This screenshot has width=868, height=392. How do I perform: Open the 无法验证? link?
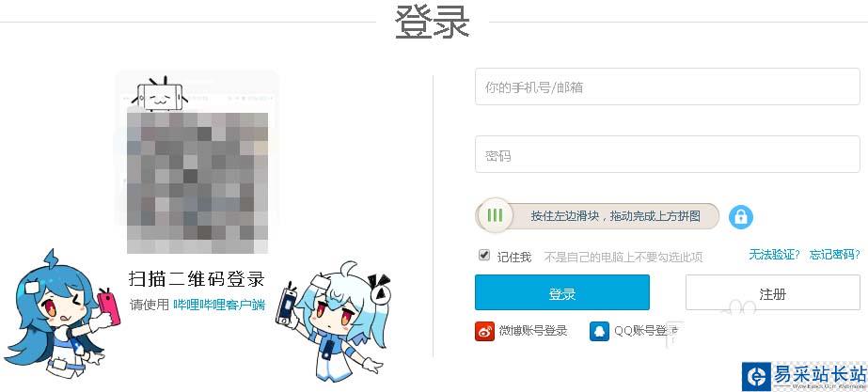(775, 255)
